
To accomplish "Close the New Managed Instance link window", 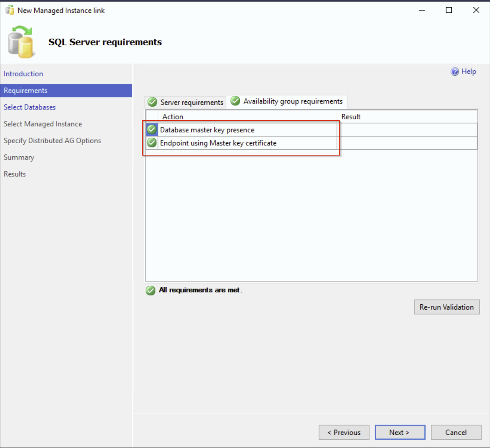I will coord(476,10).
